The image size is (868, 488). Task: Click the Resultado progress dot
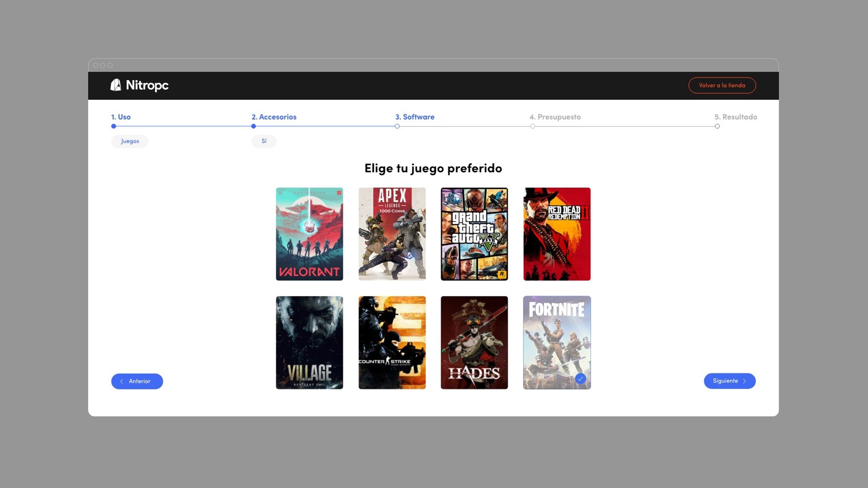click(x=717, y=127)
